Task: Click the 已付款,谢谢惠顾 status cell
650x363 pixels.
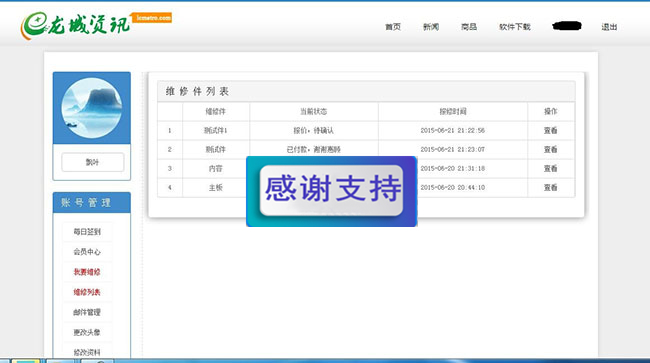Action: (313, 150)
